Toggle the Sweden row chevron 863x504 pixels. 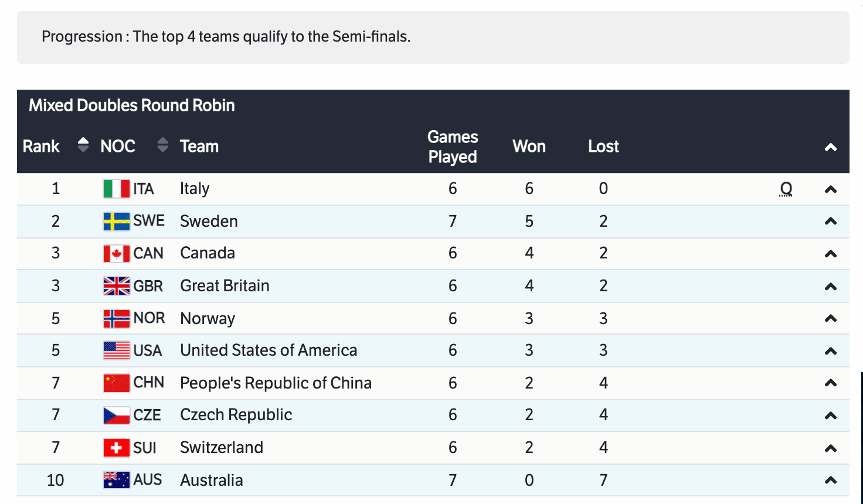coord(830,222)
